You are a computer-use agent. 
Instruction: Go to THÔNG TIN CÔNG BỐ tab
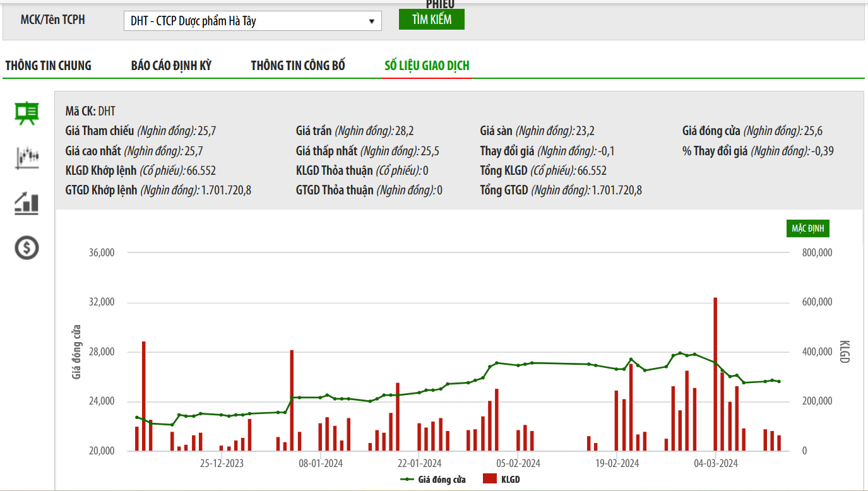click(298, 66)
